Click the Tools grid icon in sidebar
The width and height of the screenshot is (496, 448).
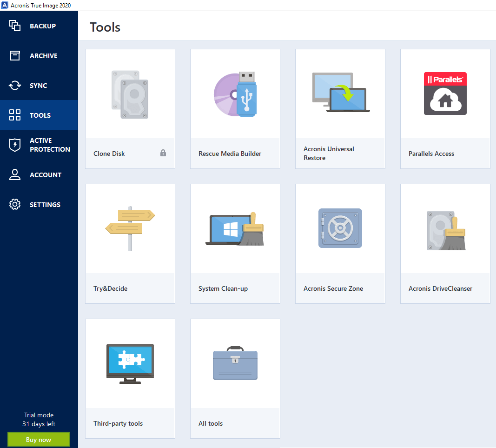[x=14, y=115]
